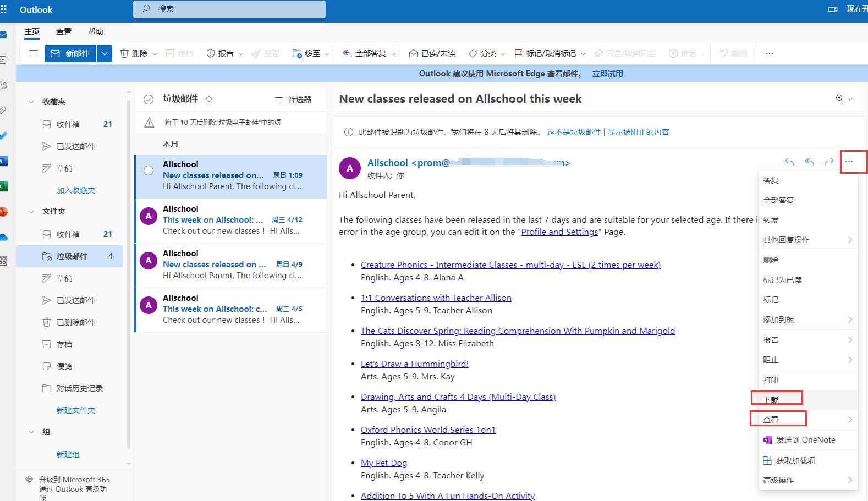Expand 其他回复操作 submenu
868x501 pixels.
pos(808,240)
